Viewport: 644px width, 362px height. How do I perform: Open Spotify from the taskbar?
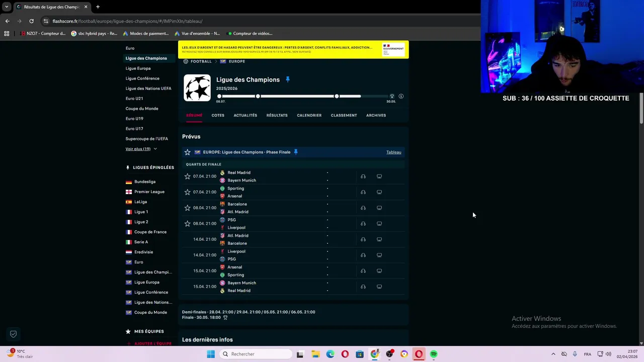(434, 354)
